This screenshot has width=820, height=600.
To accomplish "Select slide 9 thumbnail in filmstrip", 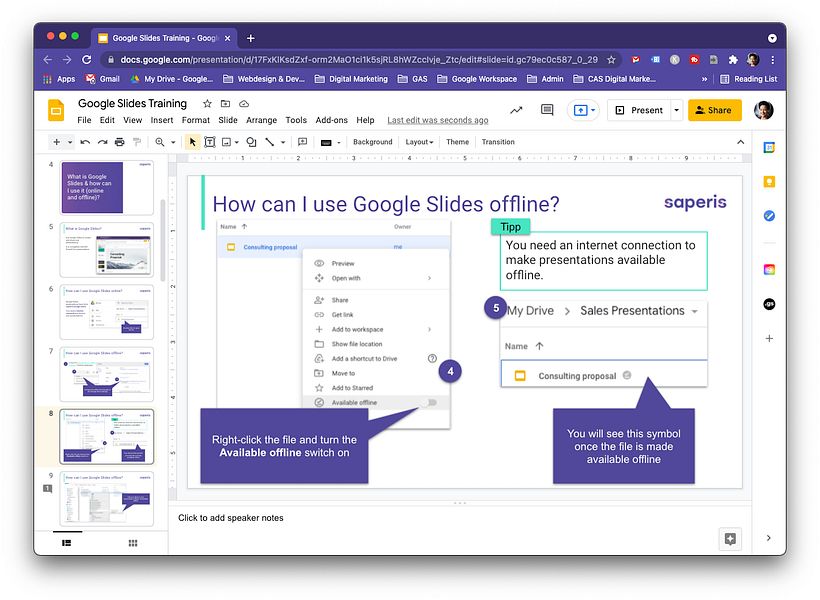I will (107, 498).
